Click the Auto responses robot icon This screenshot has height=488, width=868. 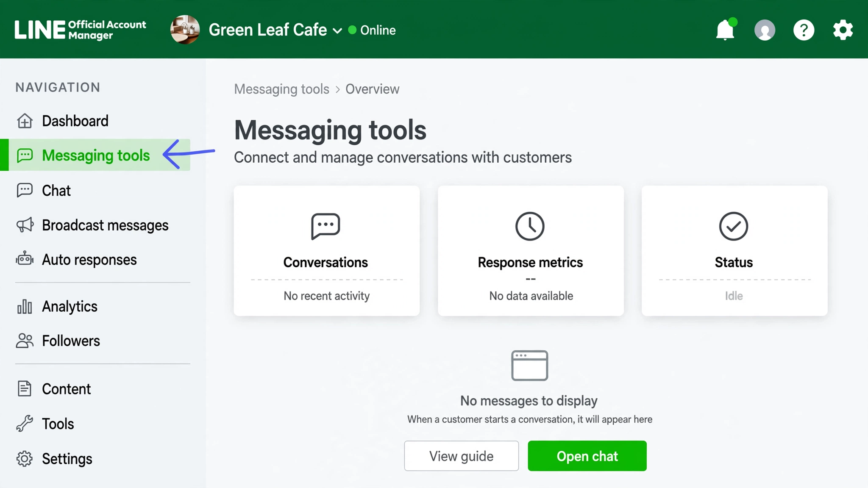click(x=25, y=258)
